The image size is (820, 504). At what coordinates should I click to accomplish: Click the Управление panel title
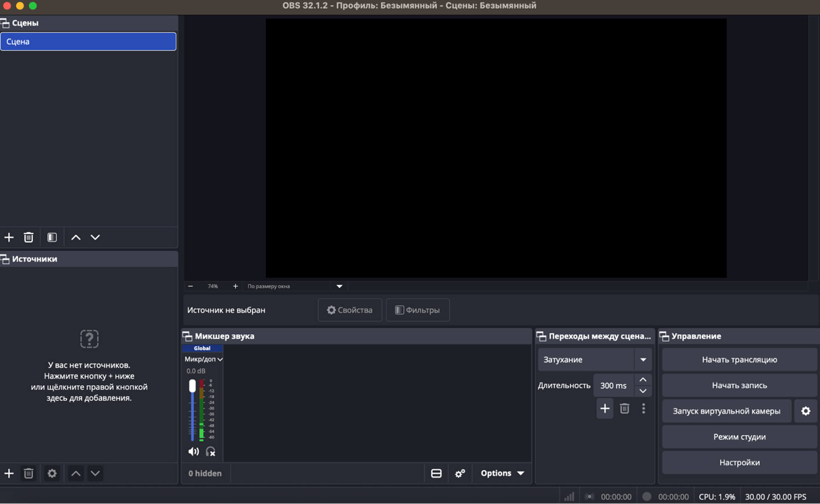(696, 336)
